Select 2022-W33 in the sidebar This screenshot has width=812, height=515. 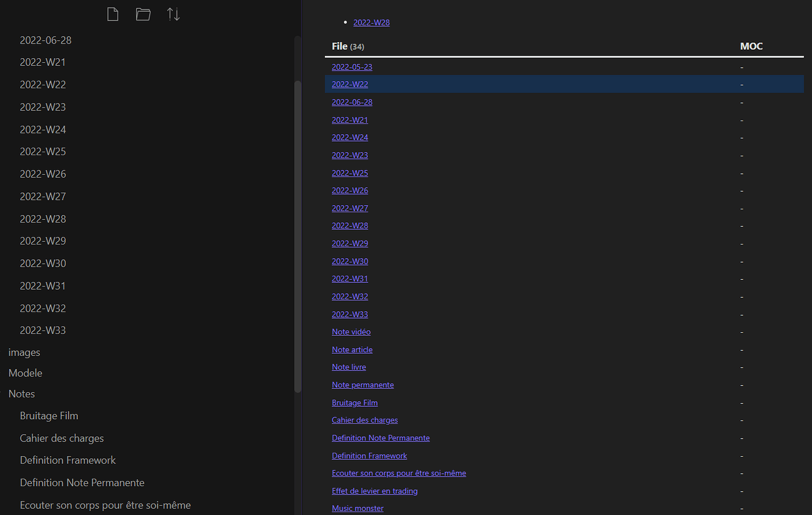[x=42, y=330]
